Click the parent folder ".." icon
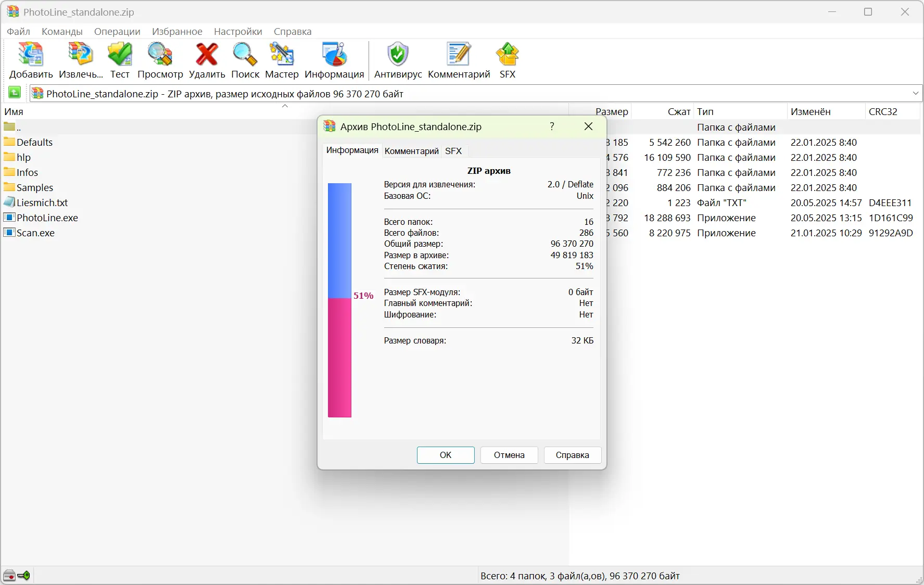 point(9,126)
